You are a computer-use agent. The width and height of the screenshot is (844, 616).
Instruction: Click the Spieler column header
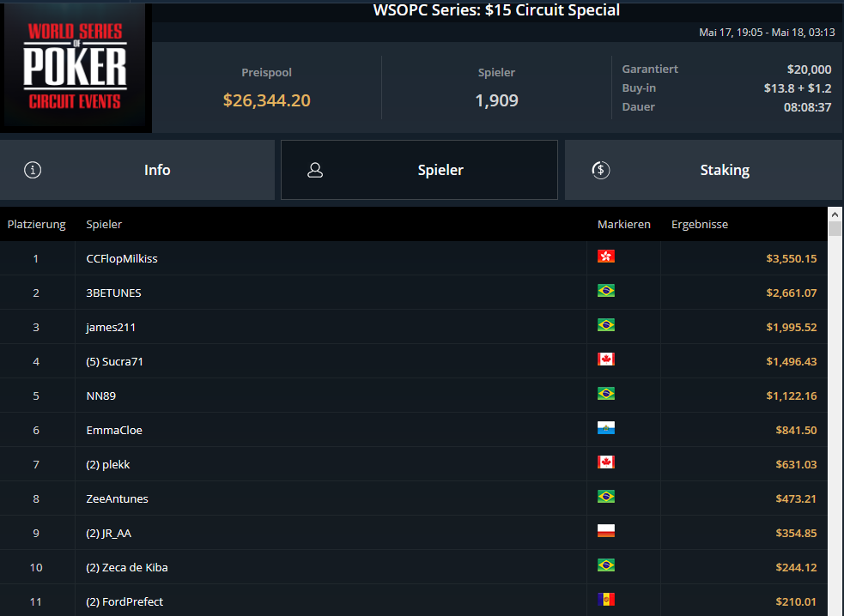click(x=104, y=224)
